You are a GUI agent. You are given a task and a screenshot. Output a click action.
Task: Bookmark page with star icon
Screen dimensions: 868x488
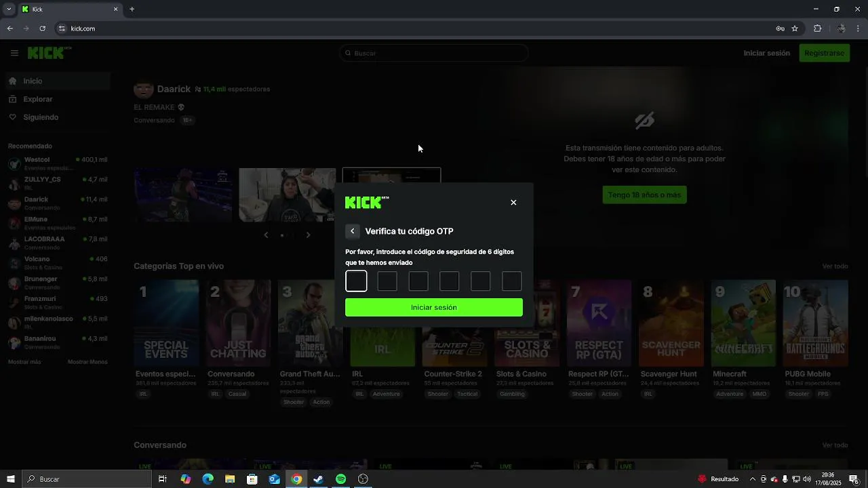(x=795, y=28)
